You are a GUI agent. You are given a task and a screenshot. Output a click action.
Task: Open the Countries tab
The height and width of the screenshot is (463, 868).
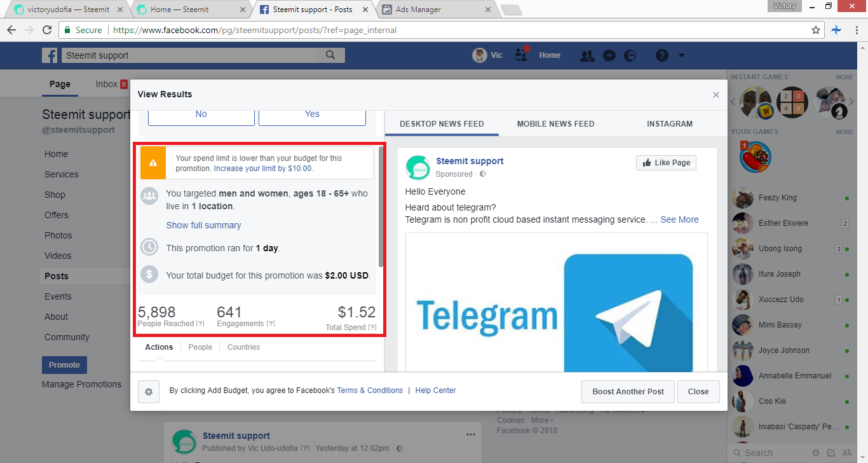(x=243, y=347)
